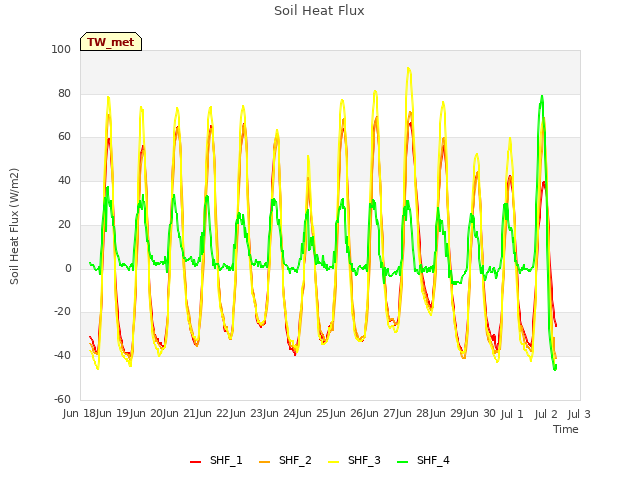Click the 0 y-axis tick label
The image size is (640, 480).
tap(68, 268)
